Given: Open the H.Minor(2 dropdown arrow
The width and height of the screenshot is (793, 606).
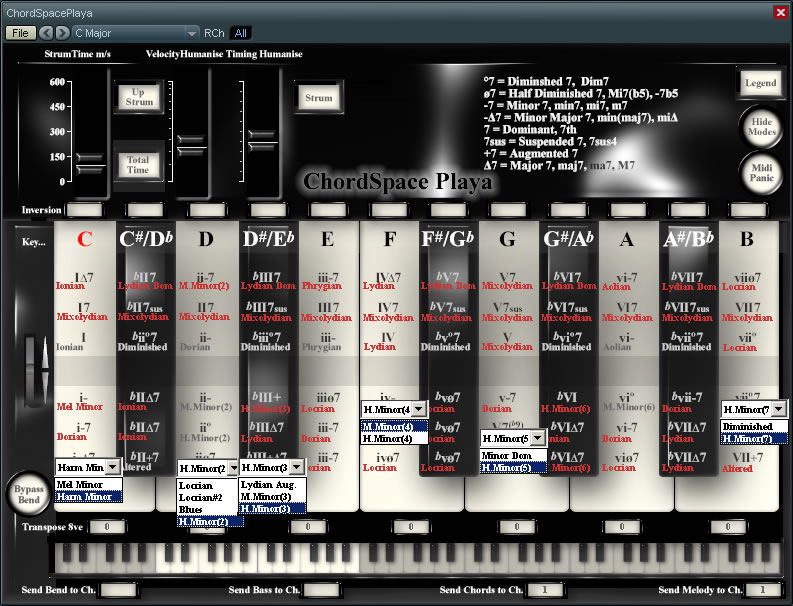Looking at the screenshot, I should [x=233, y=468].
